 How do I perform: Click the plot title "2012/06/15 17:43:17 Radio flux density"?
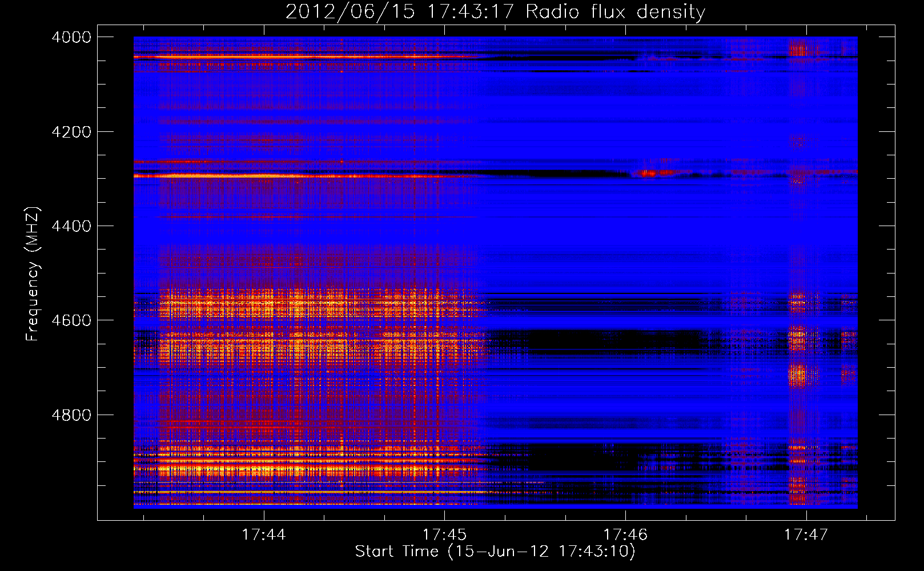click(x=495, y=11)
